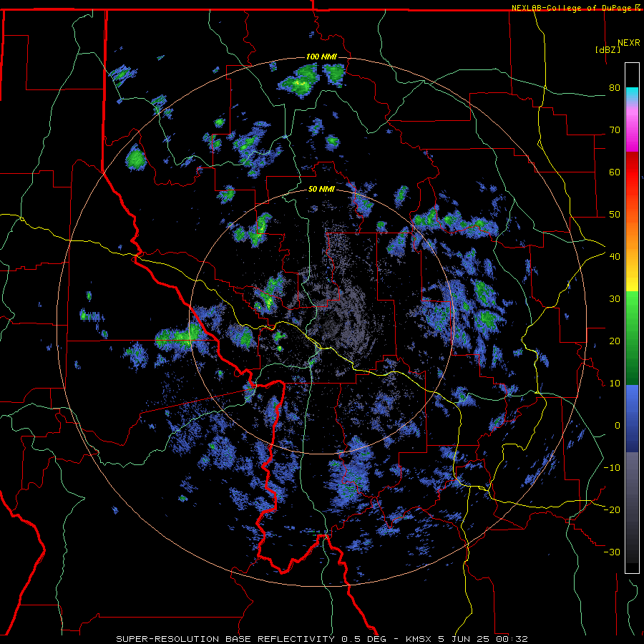Click the 50 value on the dBZ scale
The width and height of the screenshot is (644, 644).
pos(615,215)
